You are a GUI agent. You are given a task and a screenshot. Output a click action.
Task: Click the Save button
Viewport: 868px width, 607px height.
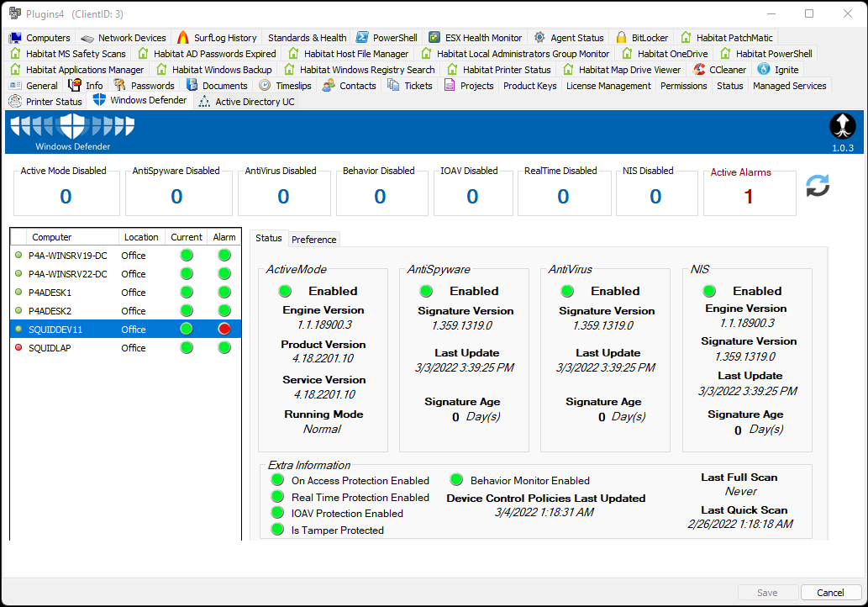tap(767, 593)
